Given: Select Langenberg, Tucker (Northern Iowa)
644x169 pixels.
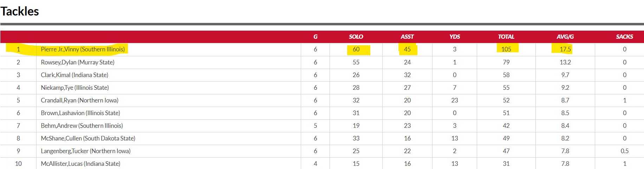Looking at the screenshot, I should (86, 151).
